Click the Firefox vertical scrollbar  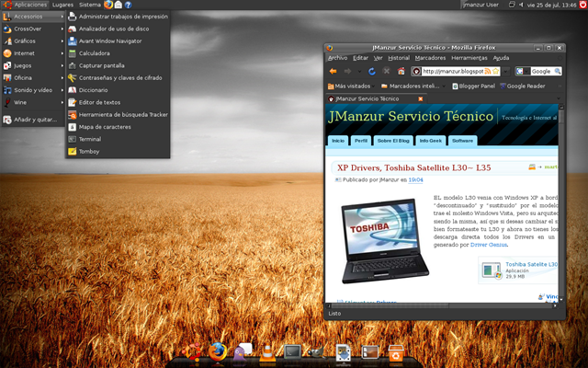click(561, 202)
